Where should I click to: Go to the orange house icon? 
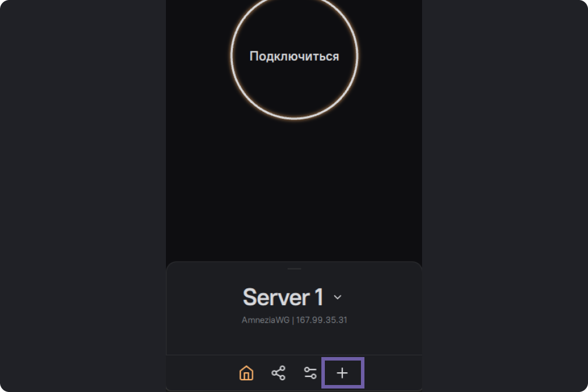tap(246, 373)
